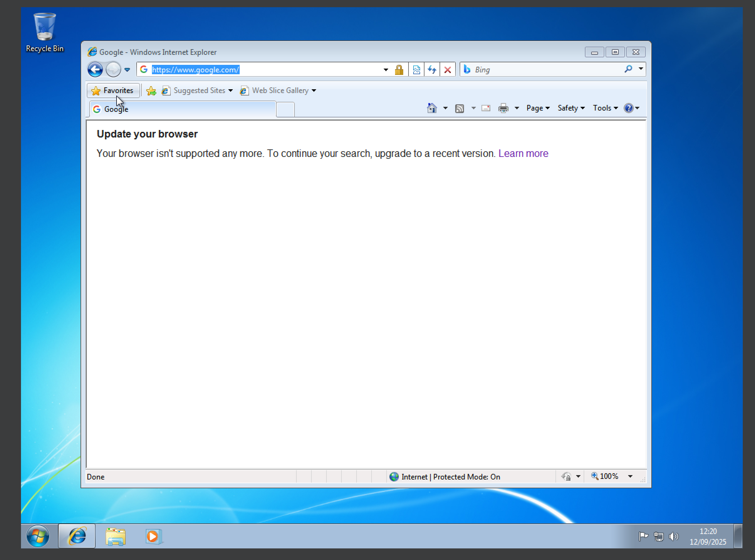
Task: Click the Compatibility View icon in address bar
Action: tap(416, 70)
